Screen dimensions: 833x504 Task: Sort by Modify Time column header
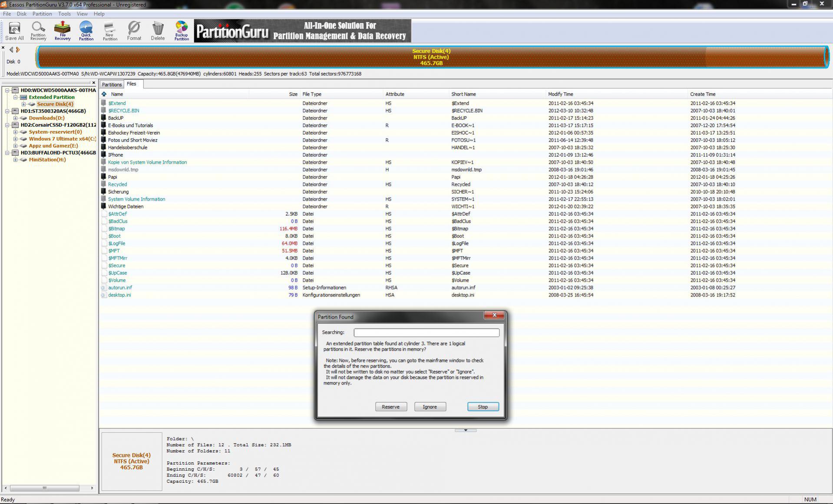[617, 94]
